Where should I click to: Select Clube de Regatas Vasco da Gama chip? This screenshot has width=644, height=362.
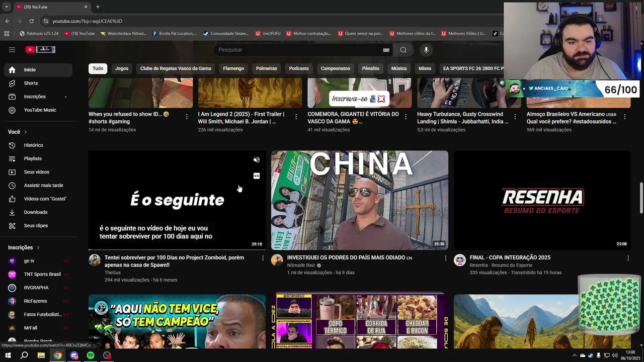tap(176, 68)
